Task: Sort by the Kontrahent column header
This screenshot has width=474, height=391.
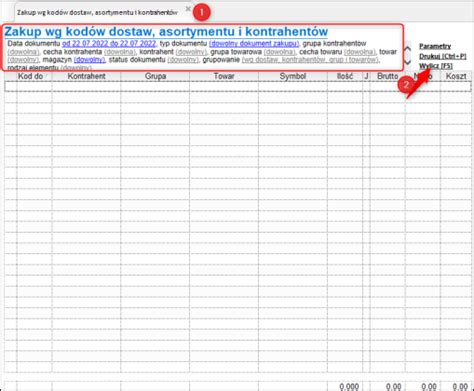Action: click(86, 76)
